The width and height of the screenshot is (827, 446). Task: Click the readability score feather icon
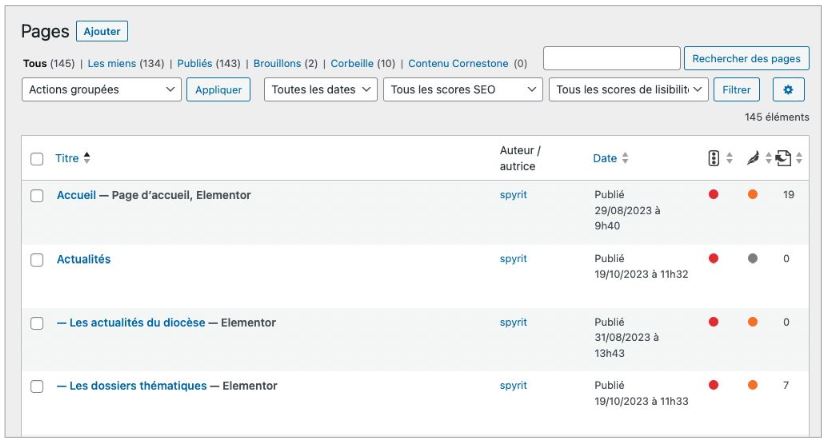tap(751, 158)
